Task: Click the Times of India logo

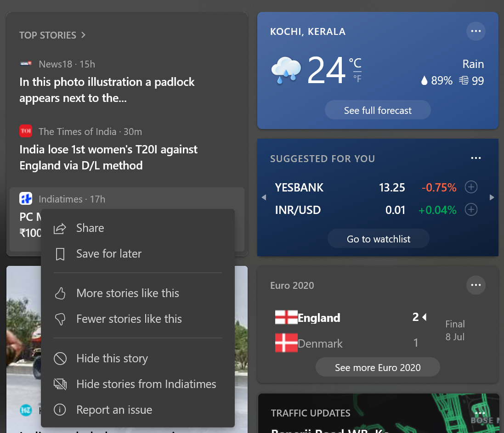Action: [x=26, y=131]
